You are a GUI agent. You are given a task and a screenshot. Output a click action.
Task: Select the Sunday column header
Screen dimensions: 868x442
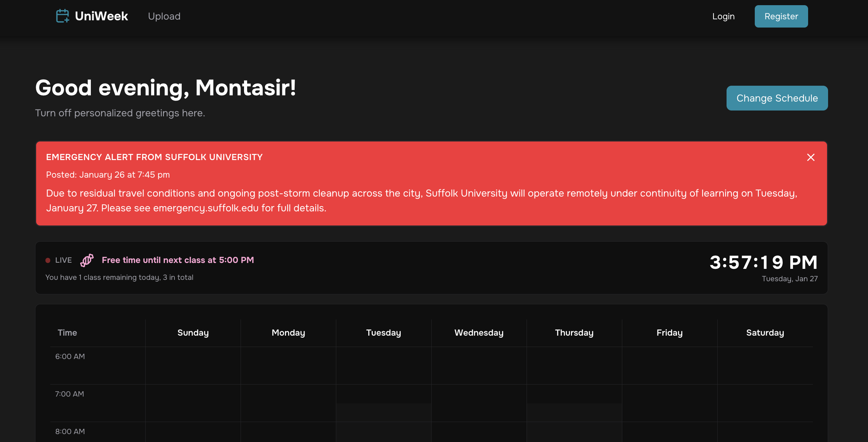click(193, 333)
